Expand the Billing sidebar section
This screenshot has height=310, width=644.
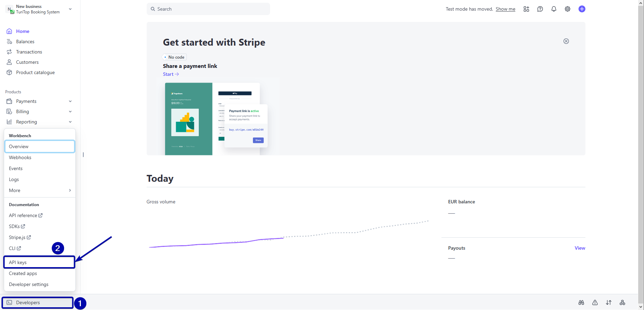tap(70, 111)
